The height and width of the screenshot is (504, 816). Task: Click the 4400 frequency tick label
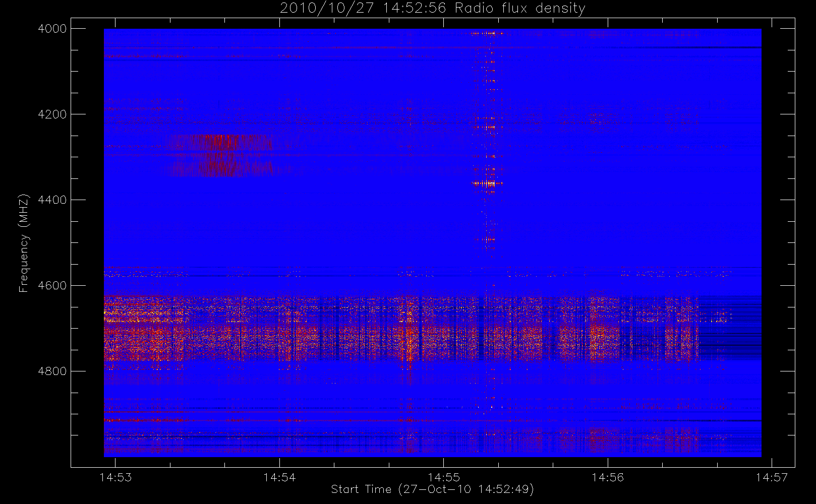pyautogui.click(x=52, y=200)
